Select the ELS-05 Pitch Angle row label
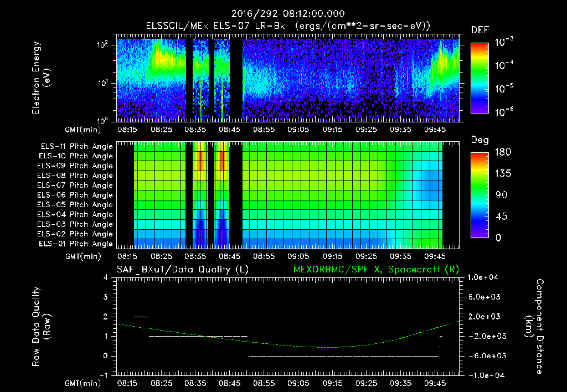Screen dimensions: 567x392 point(75,205)
